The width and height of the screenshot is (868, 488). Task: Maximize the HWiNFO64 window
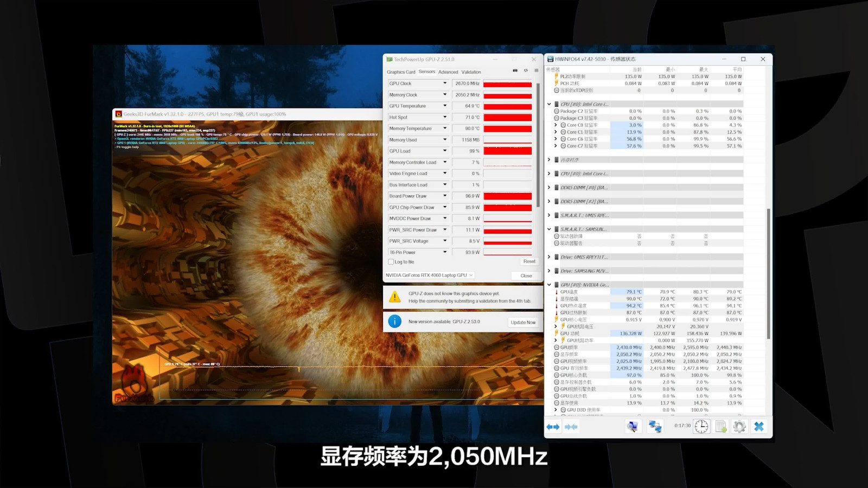click(x=743, y=59)
